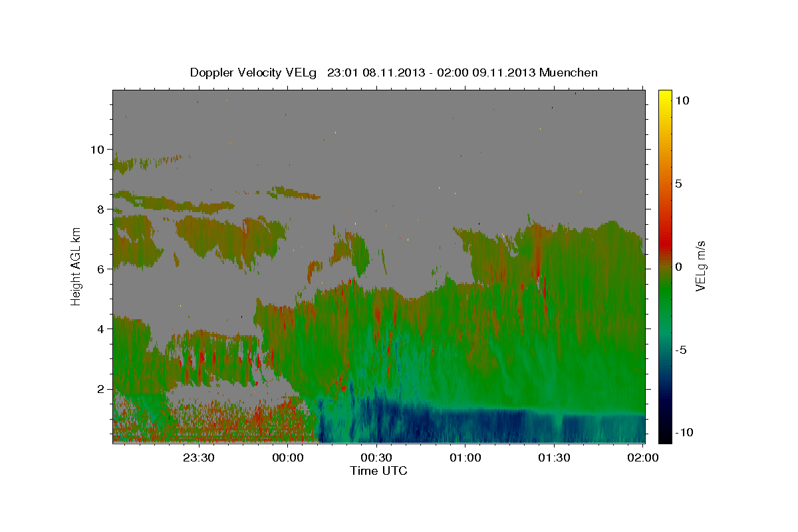The height and width of the screenshot is (532, 798).
Task: Click the colorbar tick label '5'
Action: pos(678,184)
